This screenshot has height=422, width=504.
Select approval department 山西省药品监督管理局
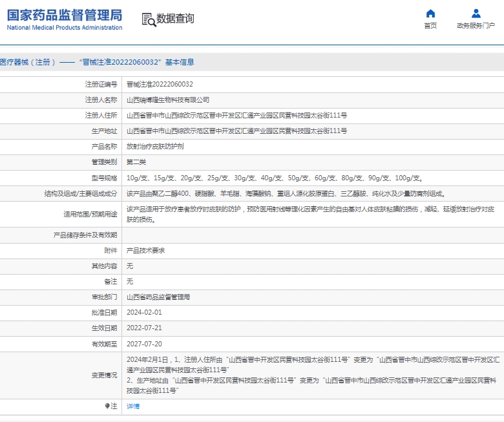click(158, 297)
